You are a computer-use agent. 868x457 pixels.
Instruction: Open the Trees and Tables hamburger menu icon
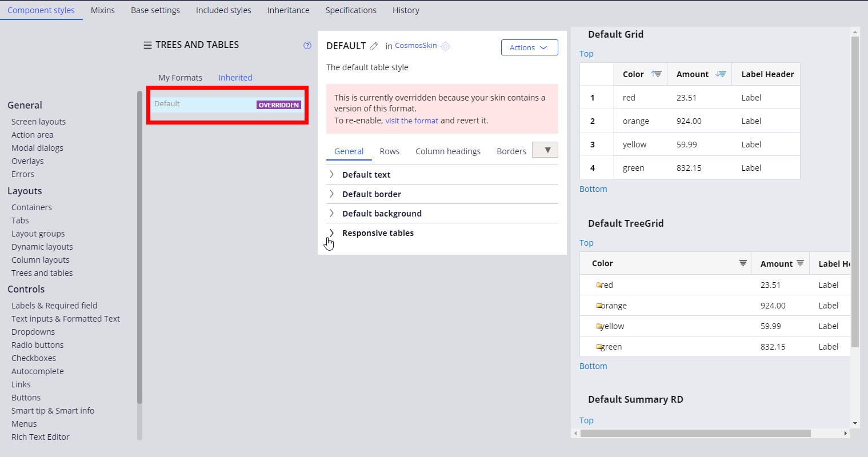[x=147, y=45]
